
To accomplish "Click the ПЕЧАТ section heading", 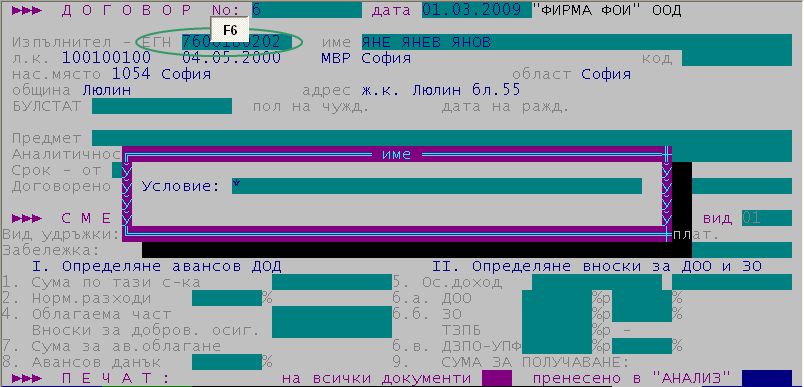I will click(x=116, y=378).
